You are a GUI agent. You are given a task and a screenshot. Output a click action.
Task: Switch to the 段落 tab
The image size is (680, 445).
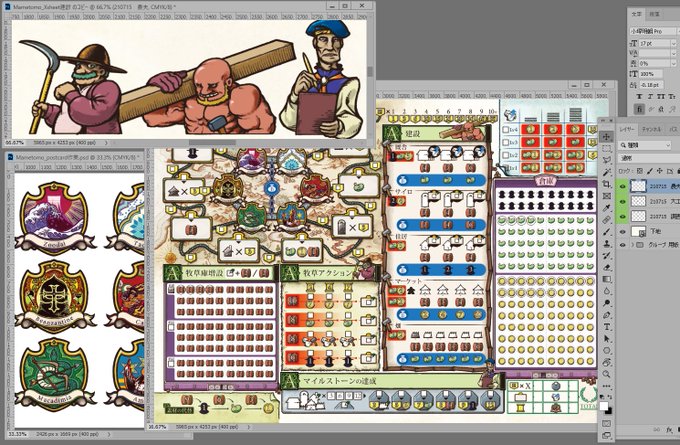(654, 14)
